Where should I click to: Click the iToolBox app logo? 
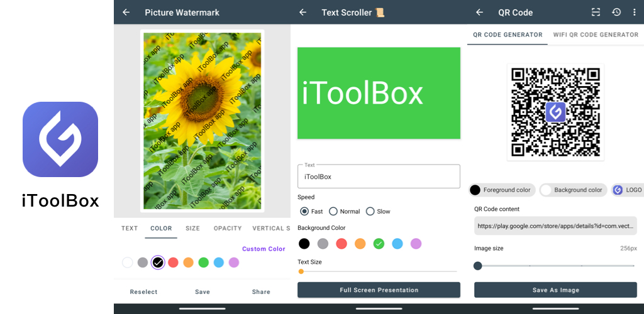pyautogui.click(x=60, y=139)
